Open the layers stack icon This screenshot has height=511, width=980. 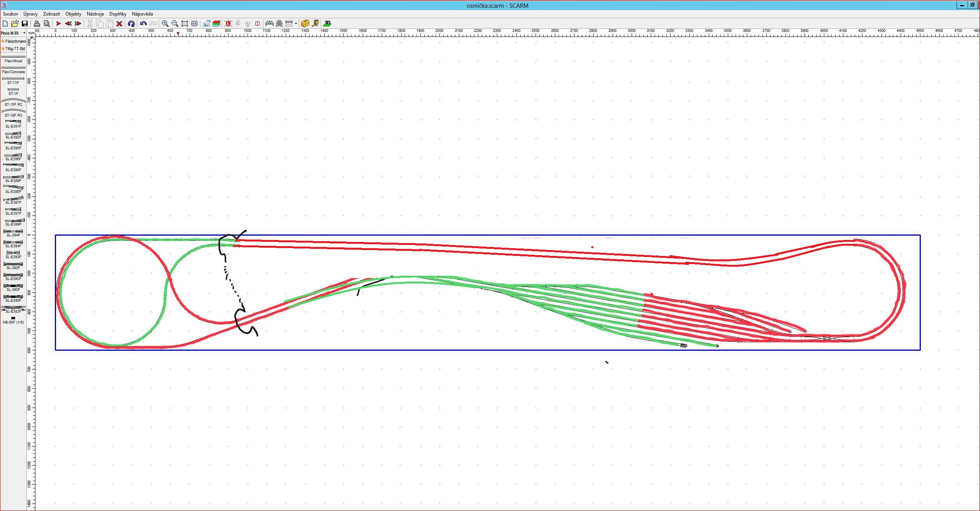coord(216,23)
